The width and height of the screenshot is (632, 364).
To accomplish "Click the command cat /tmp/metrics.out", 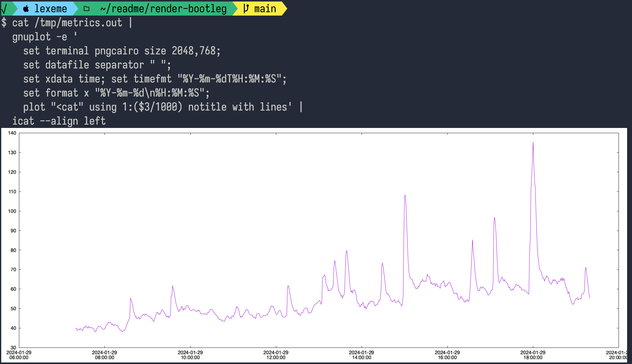I will pyautogui.click(x=67, y=23).
